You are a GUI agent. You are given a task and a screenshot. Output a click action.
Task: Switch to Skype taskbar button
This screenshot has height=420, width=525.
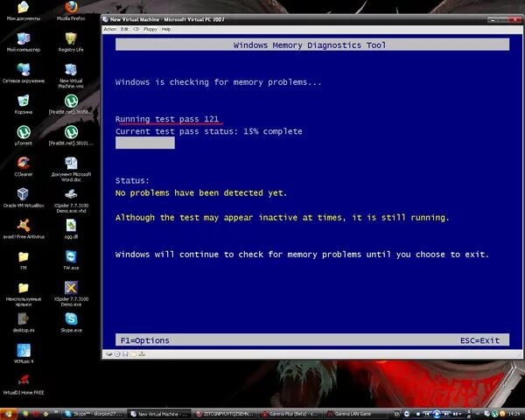tap(94, 414)
